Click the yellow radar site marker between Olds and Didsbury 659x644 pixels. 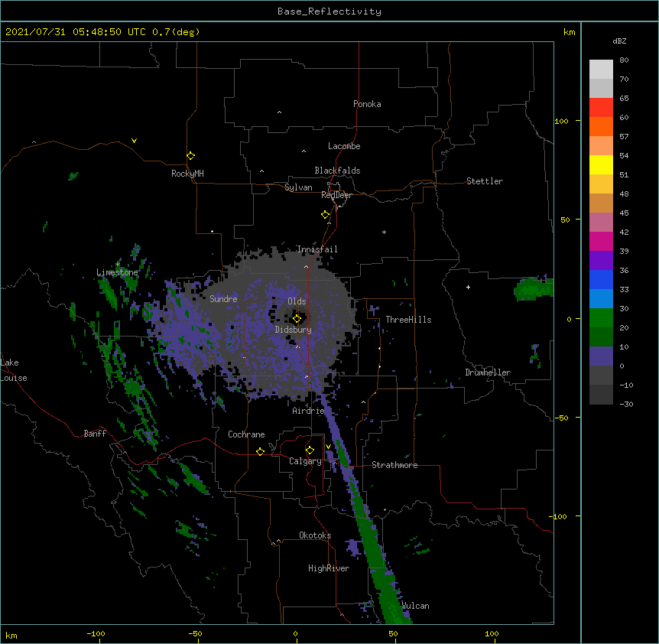pos(297,319)
